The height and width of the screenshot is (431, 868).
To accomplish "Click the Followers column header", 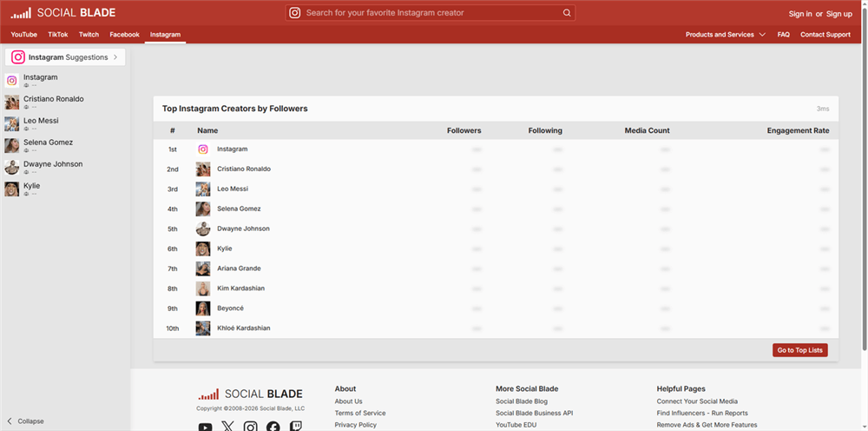I will coord(464,130).
